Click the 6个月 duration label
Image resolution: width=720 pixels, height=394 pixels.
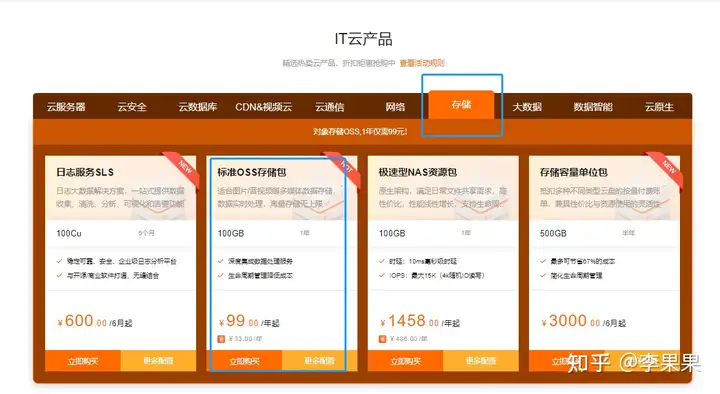[x=146, y=233]
